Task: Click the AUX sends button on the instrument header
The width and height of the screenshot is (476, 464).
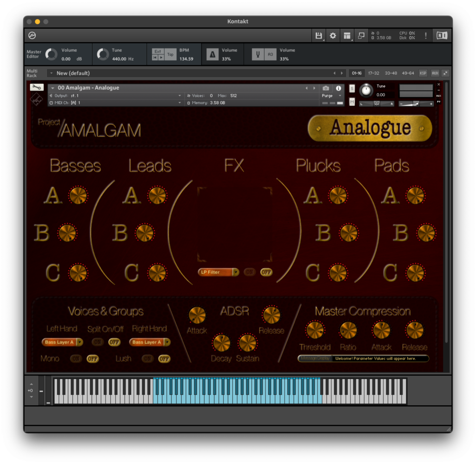Action: tap(438, 96)
